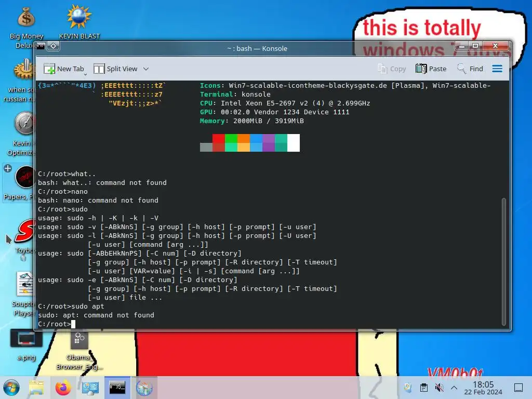Image resolution: width=532 pixels, height=399 pixels.
Task: Click the 'Terminal: konsole' line
Action: pos(235,95)
